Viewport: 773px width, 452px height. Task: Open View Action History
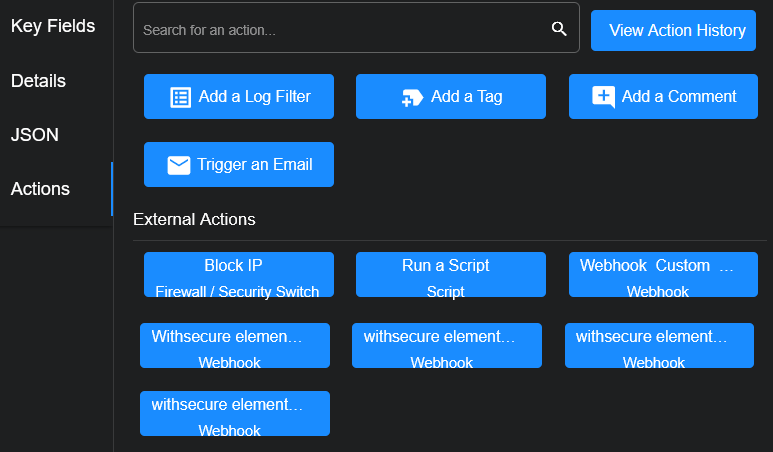point(677,30)
